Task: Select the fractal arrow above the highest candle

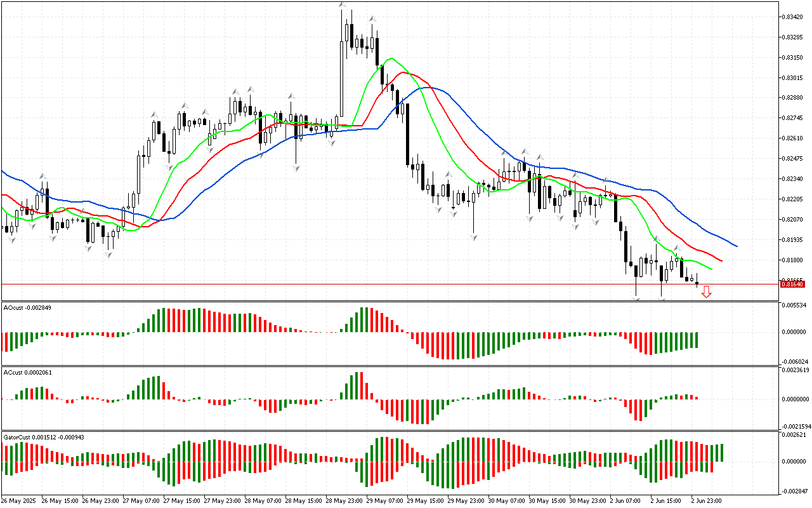Action: pos(343,5)
